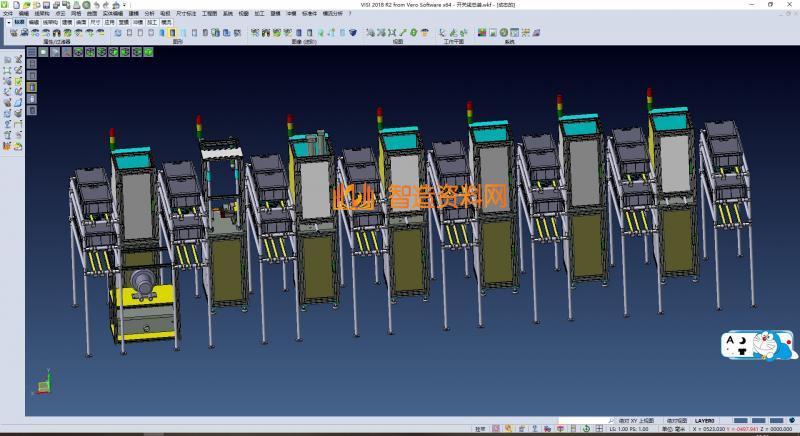Viewport: 800px width, 436px height.
Task: Open the LAYER0 layer selector
Action: (706, 420)
